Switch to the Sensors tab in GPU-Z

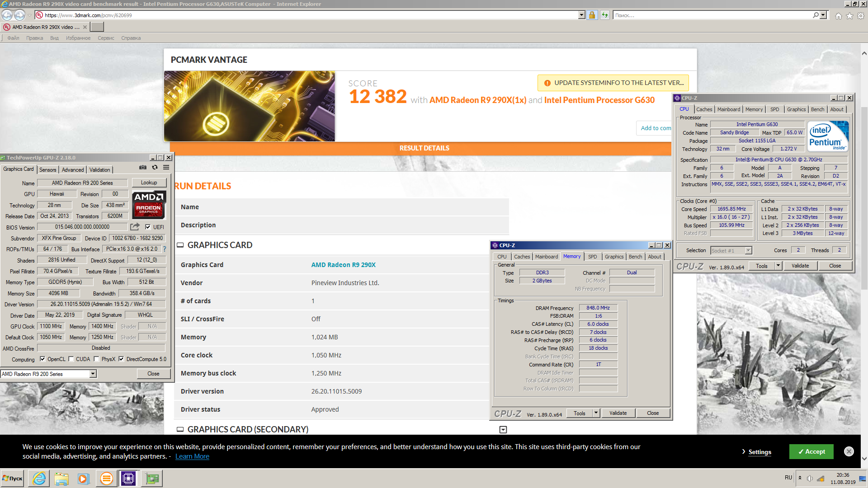click(x=48, y=169)
